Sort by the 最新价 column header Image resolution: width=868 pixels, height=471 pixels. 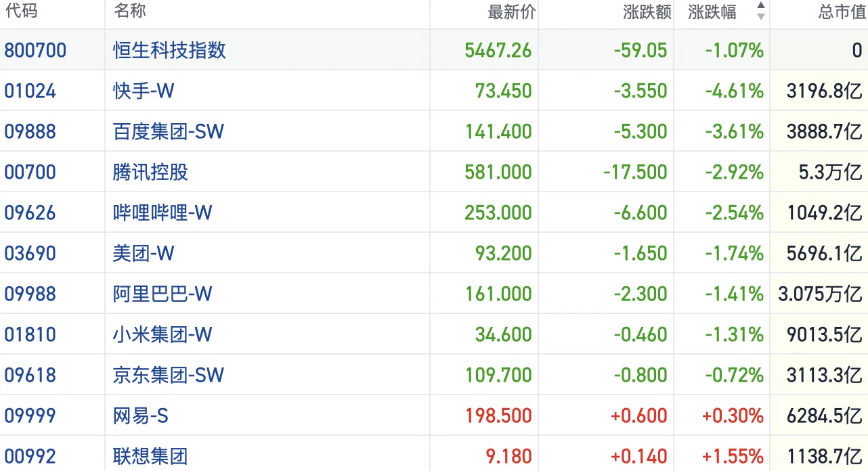(511, 12)
